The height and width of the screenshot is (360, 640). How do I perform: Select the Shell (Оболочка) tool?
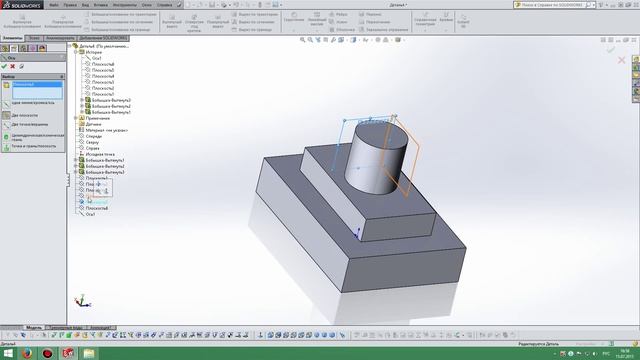tap(342, 29)
